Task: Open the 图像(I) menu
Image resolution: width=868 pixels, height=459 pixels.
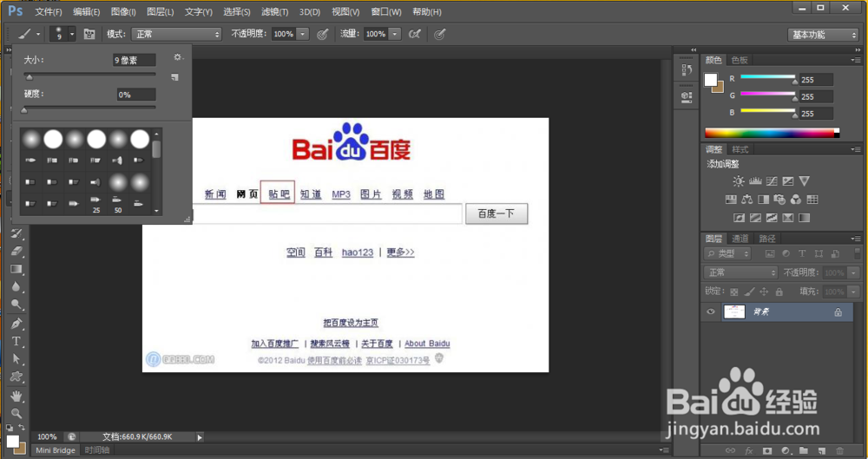Action: (123, 11)
